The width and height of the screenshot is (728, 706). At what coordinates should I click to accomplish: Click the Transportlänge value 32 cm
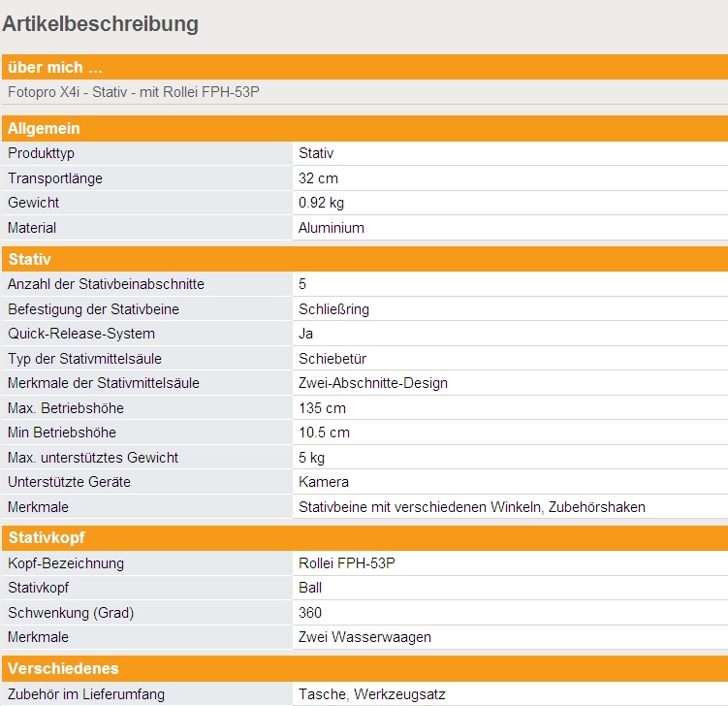click(318, 178)
